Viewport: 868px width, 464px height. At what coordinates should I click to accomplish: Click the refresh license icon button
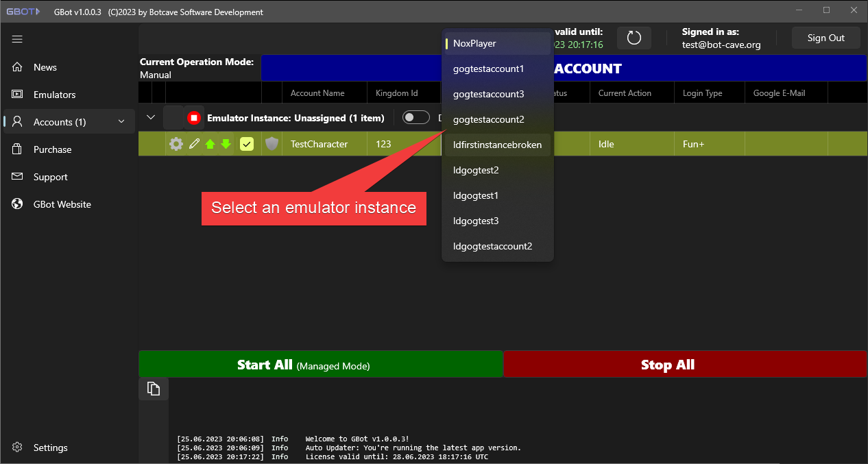[x=634, y=38]
